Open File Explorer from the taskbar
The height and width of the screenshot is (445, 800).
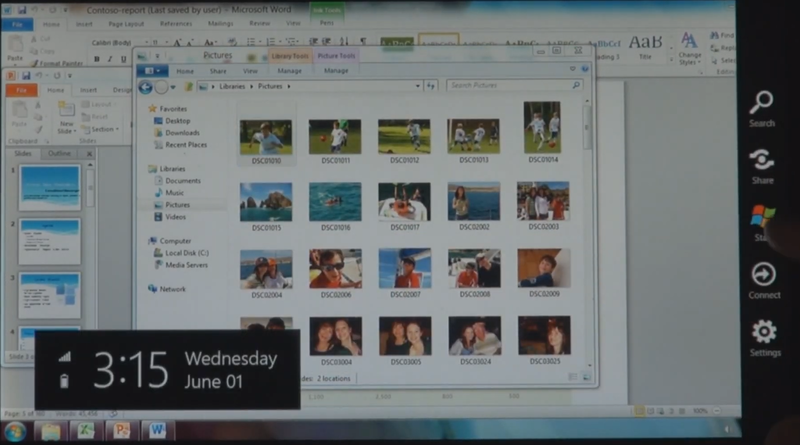pos(50,431)
